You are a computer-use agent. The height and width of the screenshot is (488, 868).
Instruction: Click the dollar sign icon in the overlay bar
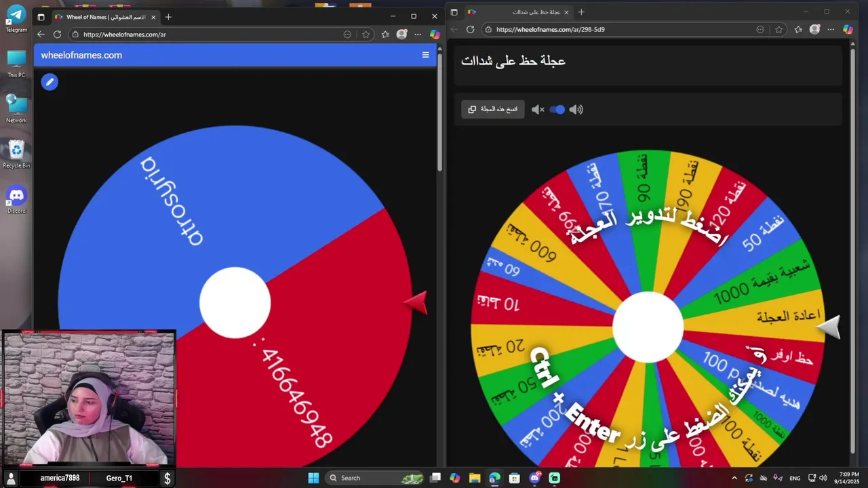click(167, 478)
